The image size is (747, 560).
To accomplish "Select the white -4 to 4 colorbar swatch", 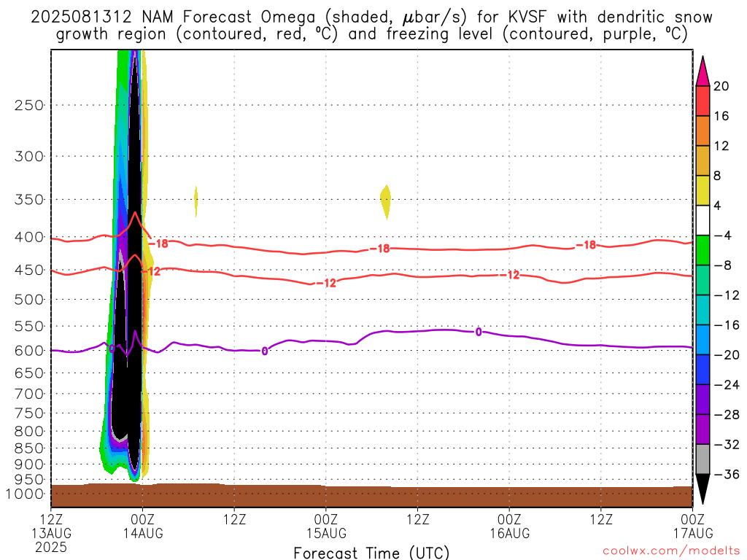I will pyautogui.click(x=703, y=220).
